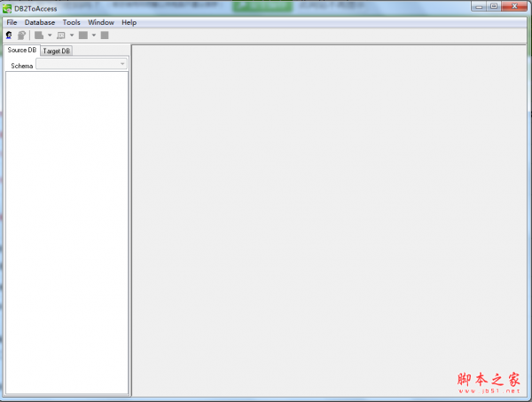Image resolution: width=532 pixels, height=402 pixels.
Task: Click the grey query window toolbar icon
Action: 61,35
